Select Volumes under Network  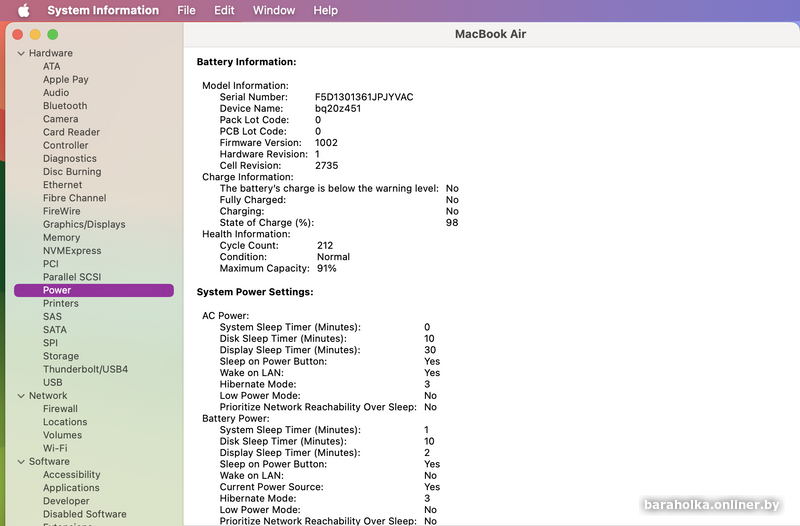[62, 435]
